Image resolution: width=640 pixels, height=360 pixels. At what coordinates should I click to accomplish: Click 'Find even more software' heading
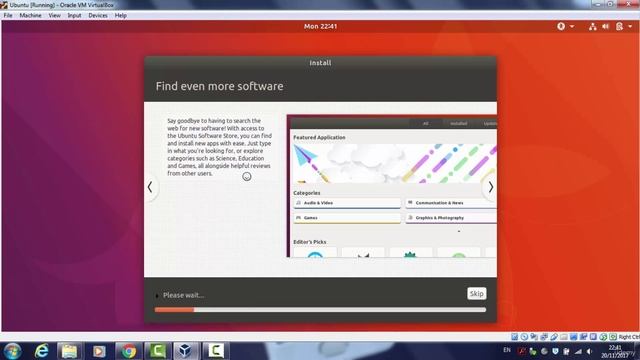(x=219, y=86)
